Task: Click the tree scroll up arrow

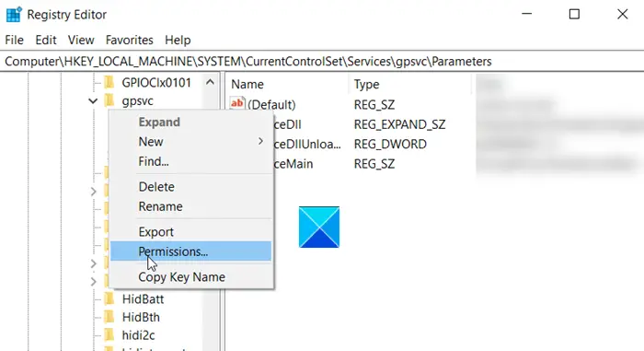Action: (x=210, y=82)
